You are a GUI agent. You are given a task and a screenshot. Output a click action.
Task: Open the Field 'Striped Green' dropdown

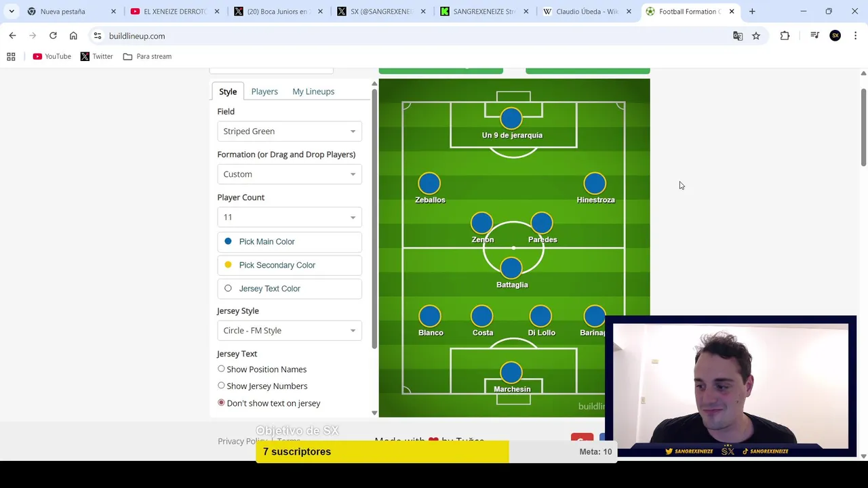click(x=290, y=131)
